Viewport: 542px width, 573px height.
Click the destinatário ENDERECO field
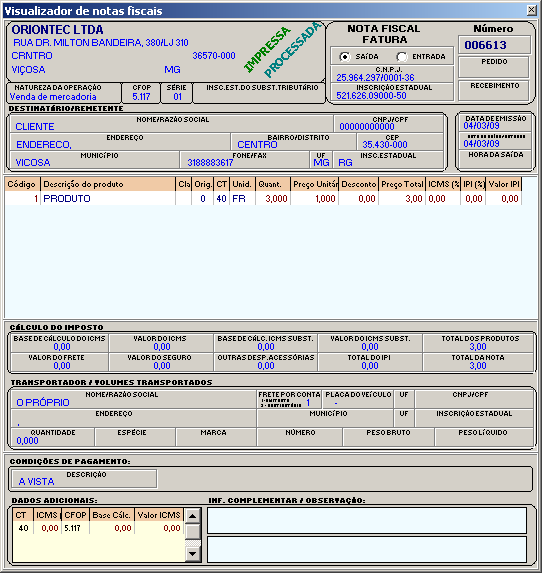pos(120,141)
